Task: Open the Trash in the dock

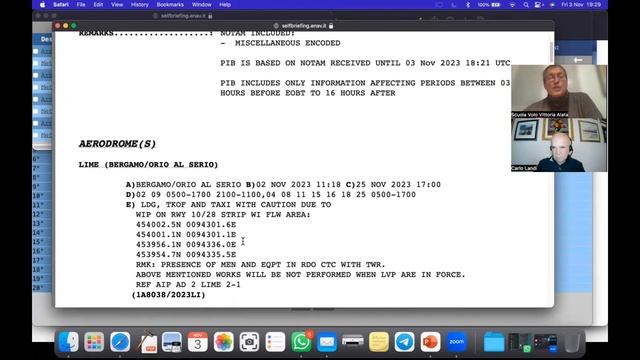Action: [x=572, y=342]
